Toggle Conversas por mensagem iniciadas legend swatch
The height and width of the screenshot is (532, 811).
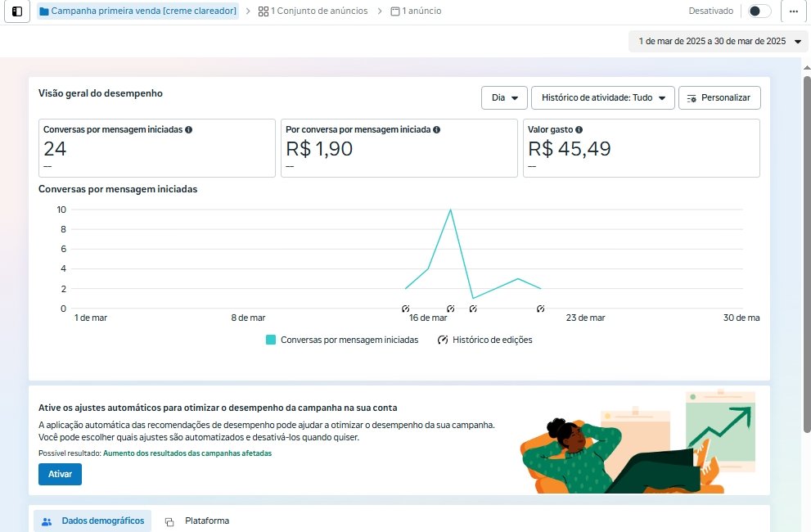coord(271,340)
